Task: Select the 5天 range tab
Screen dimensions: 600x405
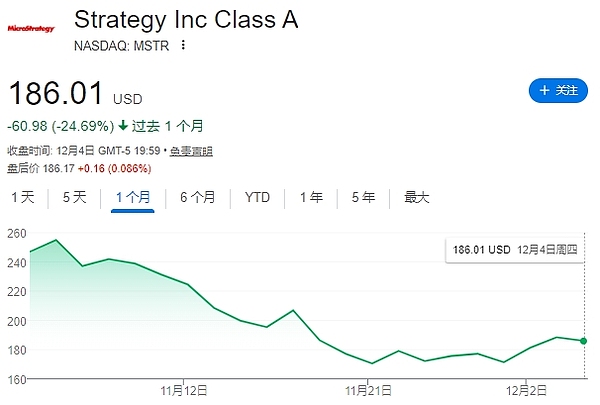Action: click(x=75, y=197)
